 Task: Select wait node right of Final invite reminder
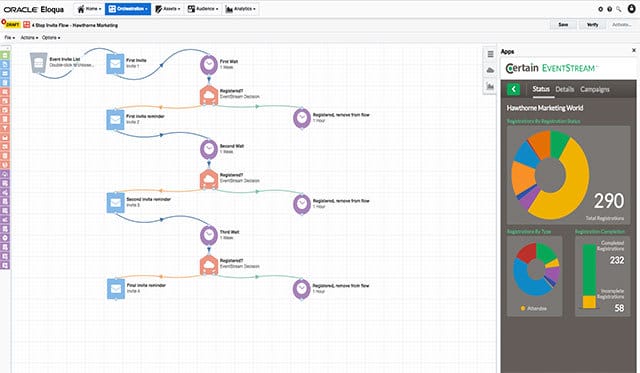pyautogui.click(x=302, y=289)
